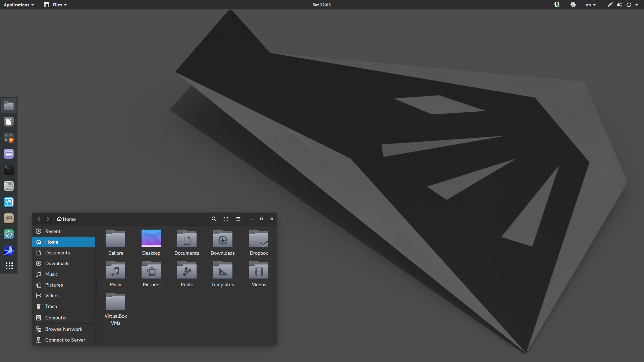Click the Dropbox tray icon
The height and width of the screenshot is (362, 644).
point(557,5)
